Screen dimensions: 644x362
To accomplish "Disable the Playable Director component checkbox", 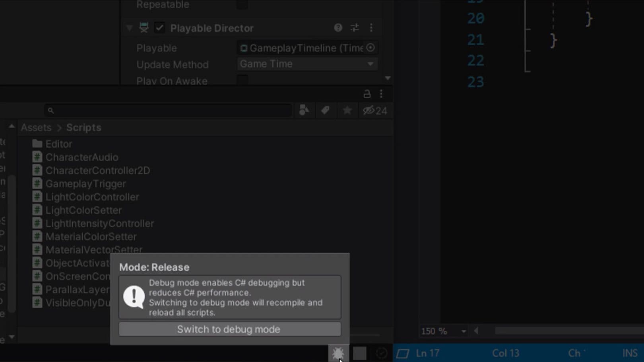I will 160,28.
